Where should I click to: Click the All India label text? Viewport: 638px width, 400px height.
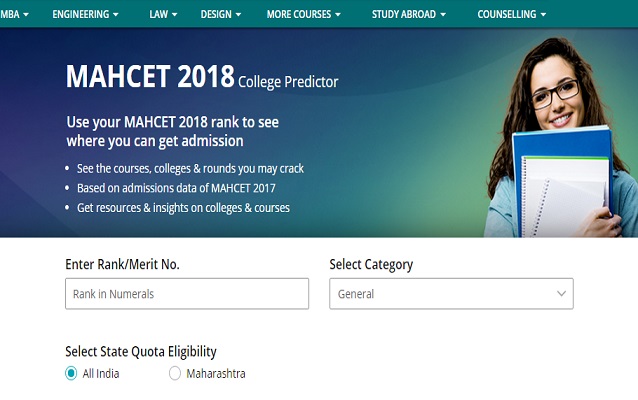[102, 374]
